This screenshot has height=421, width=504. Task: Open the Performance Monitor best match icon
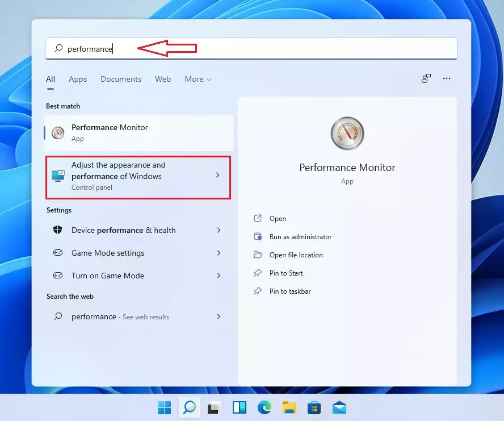[57, 132]
